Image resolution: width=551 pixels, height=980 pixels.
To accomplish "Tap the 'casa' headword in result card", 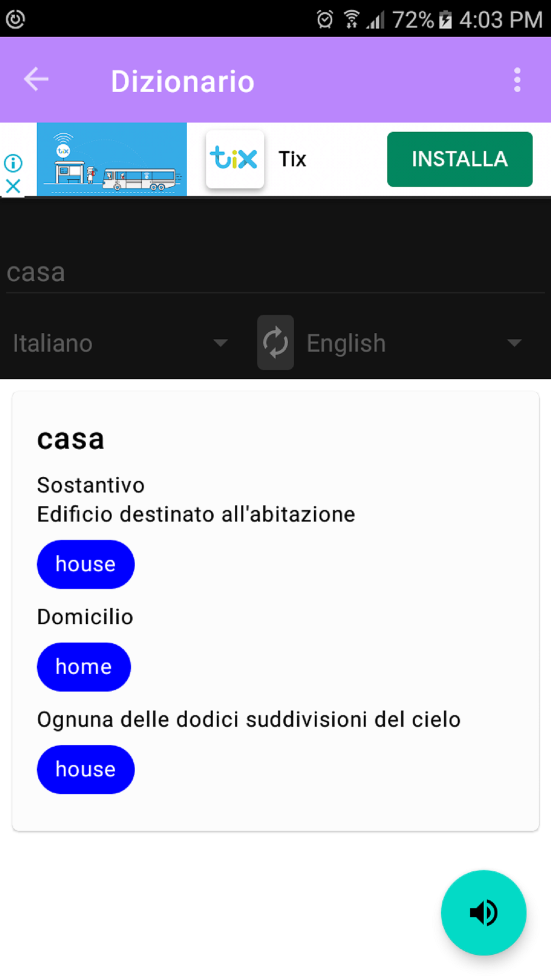I will point(70,439).
